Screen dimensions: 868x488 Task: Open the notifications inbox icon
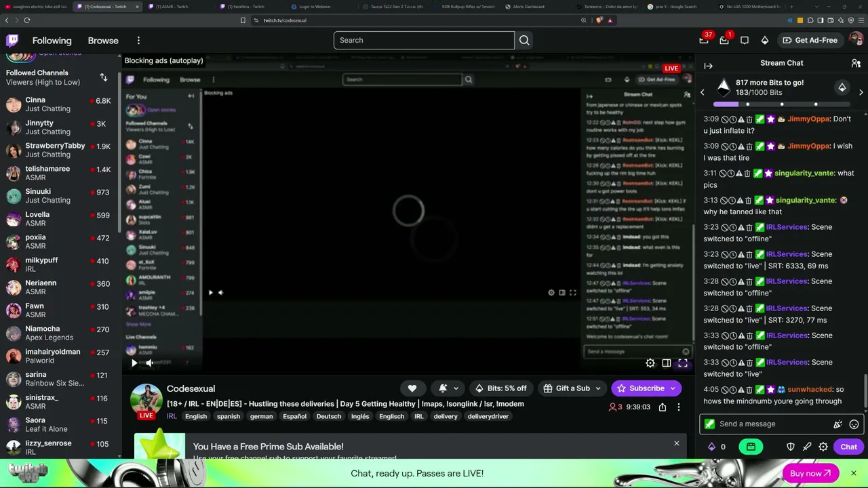point(724,40)
